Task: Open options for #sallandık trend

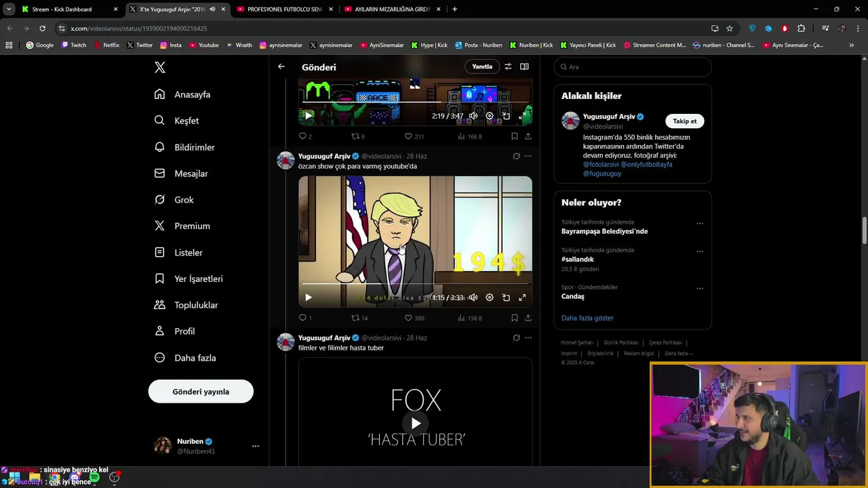Action: (700, 251)
